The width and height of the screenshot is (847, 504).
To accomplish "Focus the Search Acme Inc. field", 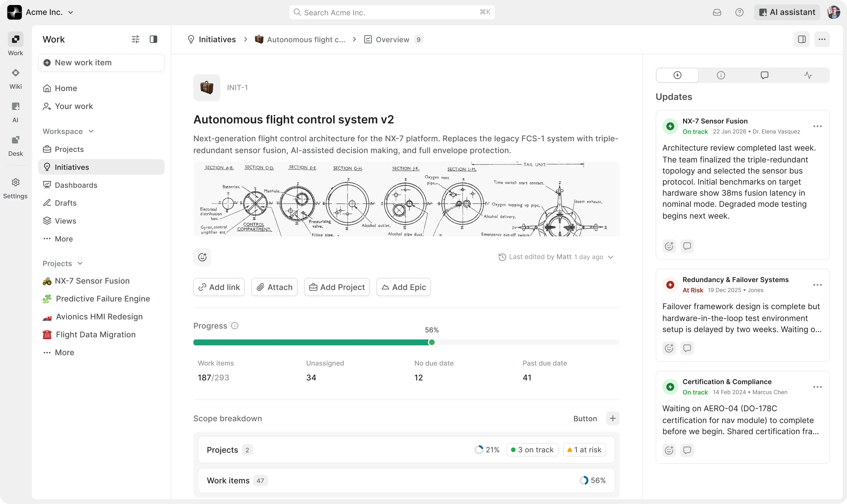I will pyautogui.click(x=392, y=13).
